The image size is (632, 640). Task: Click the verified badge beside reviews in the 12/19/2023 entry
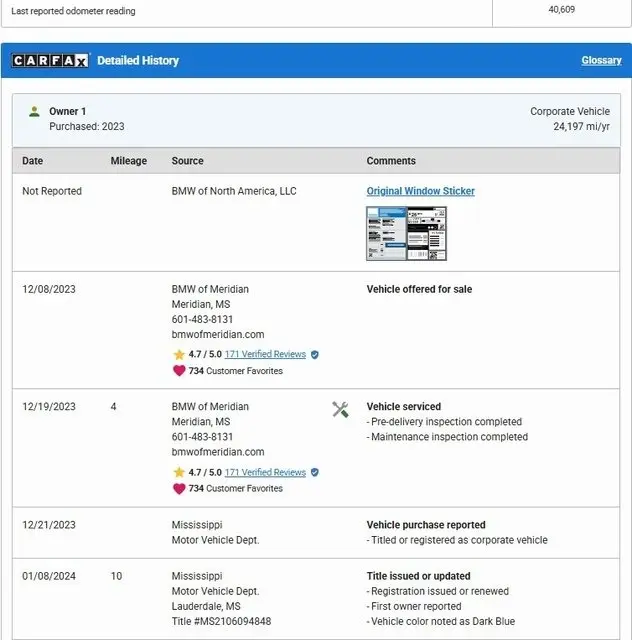(x=315, y=473)
